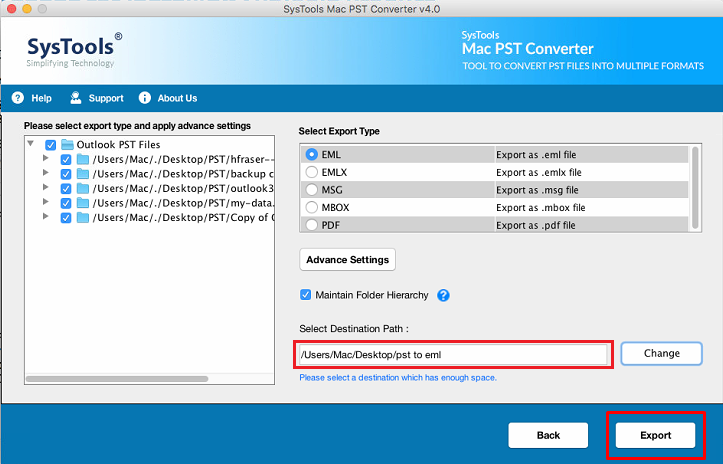Select the MSG export radio button
The height and width of the screenshot is (464, 723).
(312, 190)
